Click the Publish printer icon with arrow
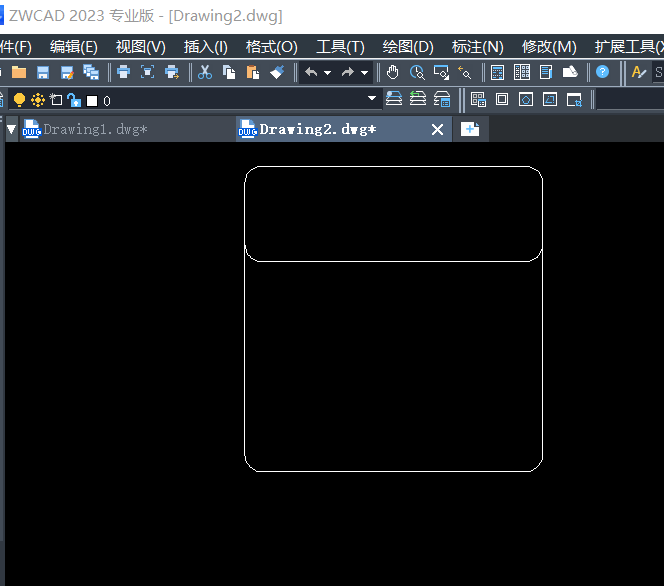The height and width of the screenshot is (586, 664). coord(172,72)
